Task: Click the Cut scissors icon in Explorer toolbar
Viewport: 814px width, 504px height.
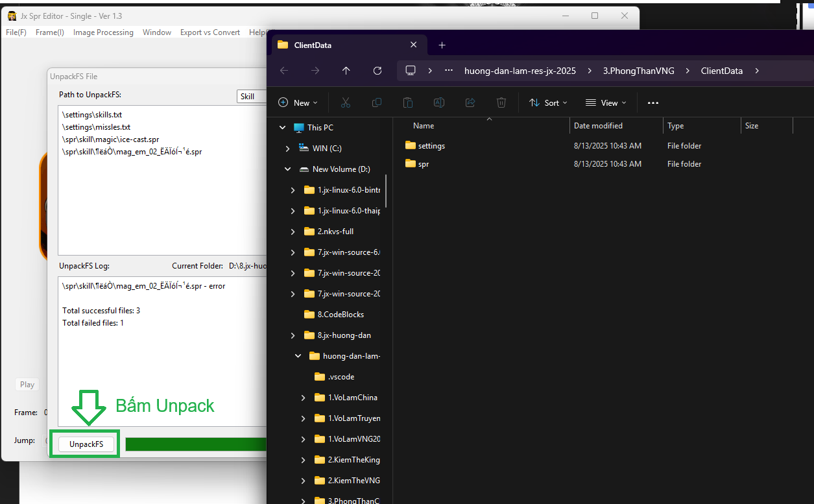Action: tap(345, 102)
